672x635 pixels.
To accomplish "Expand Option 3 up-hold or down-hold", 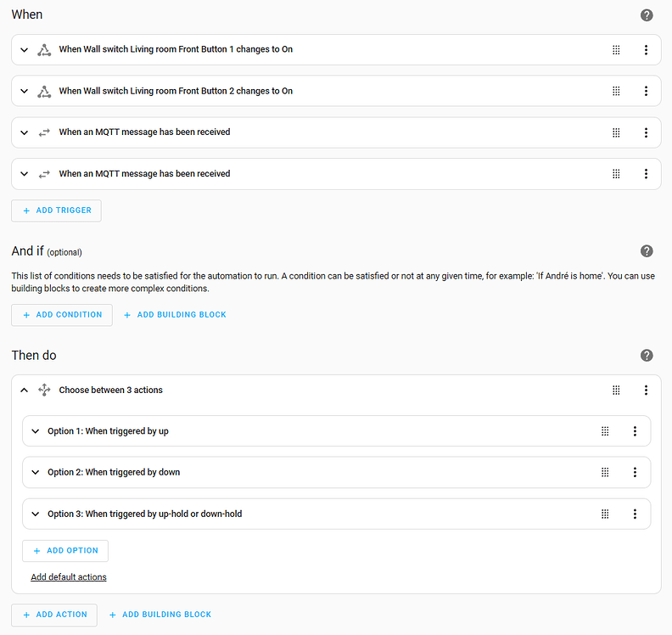I will 36,514.
